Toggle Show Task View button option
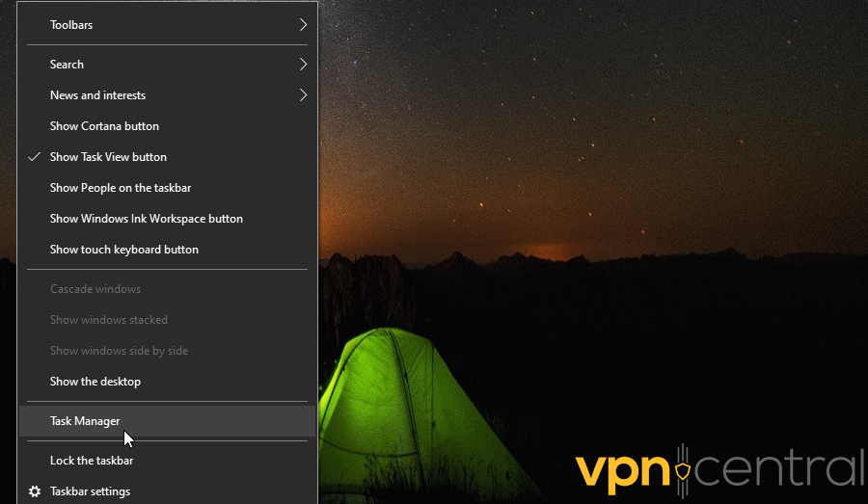868x504 pixels. tap(167, 157)
